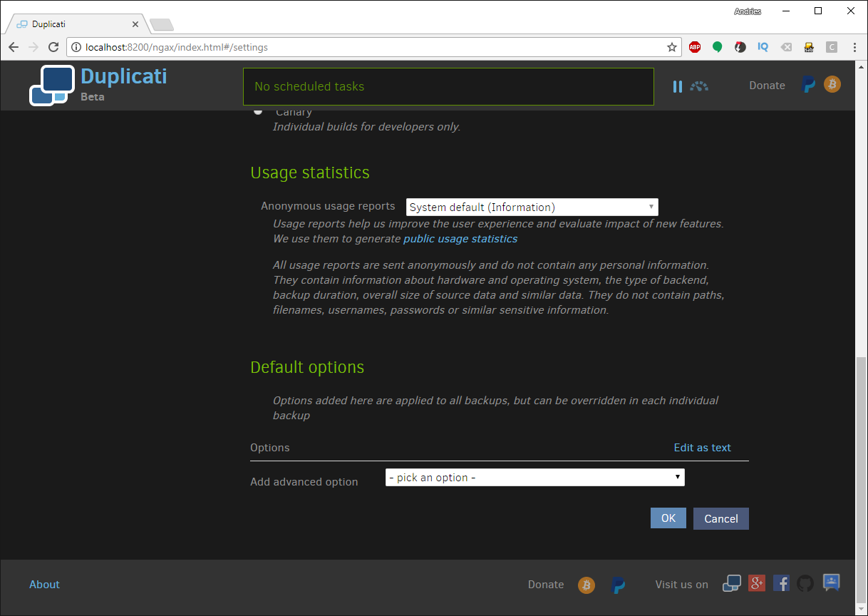Screen dimensions: 868x616
Task: Click the 'Anonymous usage reports' label
Action: pos(328,206)
